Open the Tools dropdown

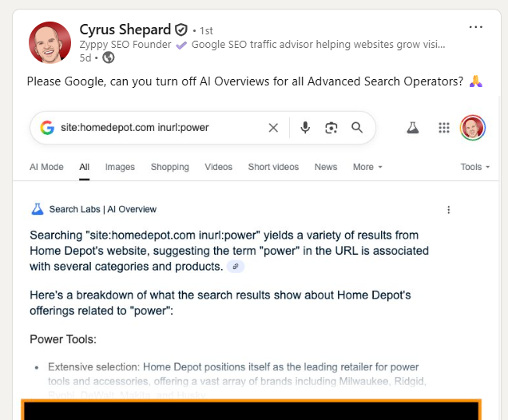[x=475, y=167]
